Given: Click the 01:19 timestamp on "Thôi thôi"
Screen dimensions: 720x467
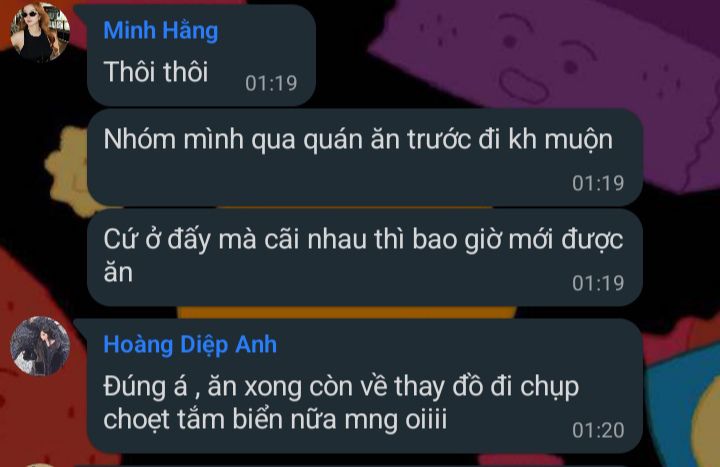Looking at the screenshot, I should (271, 83).
